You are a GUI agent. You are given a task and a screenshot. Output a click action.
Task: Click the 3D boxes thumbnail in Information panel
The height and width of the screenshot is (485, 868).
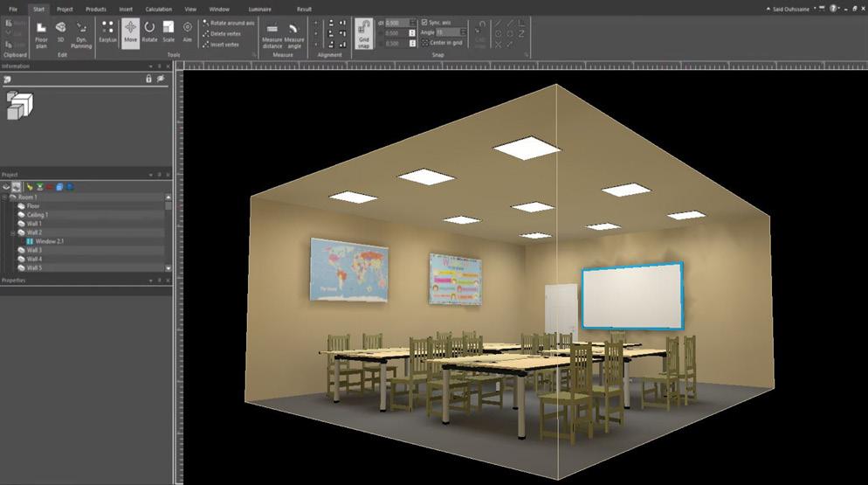coord(19,106)
